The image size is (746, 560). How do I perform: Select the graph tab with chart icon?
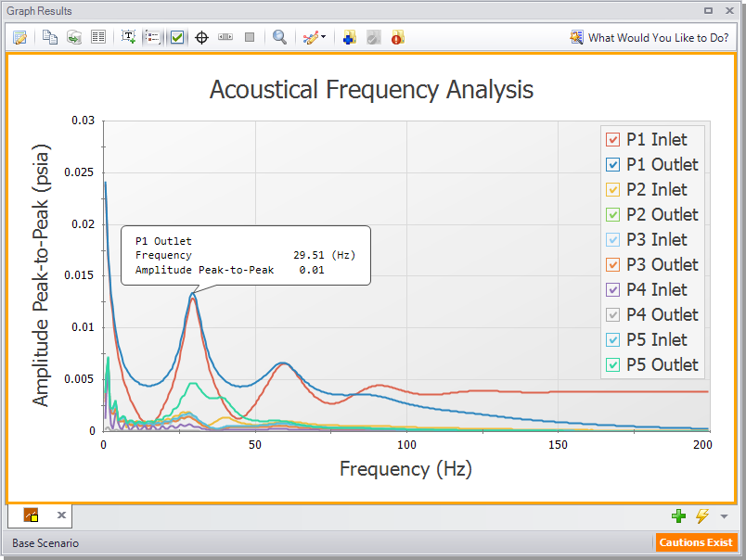pyautogui.click(x=31, y=515)
